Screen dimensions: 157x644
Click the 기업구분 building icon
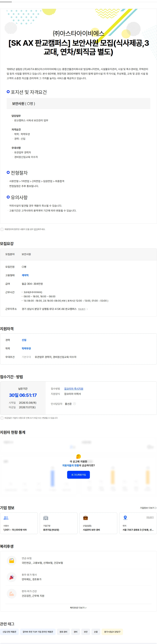click(46, 518)
